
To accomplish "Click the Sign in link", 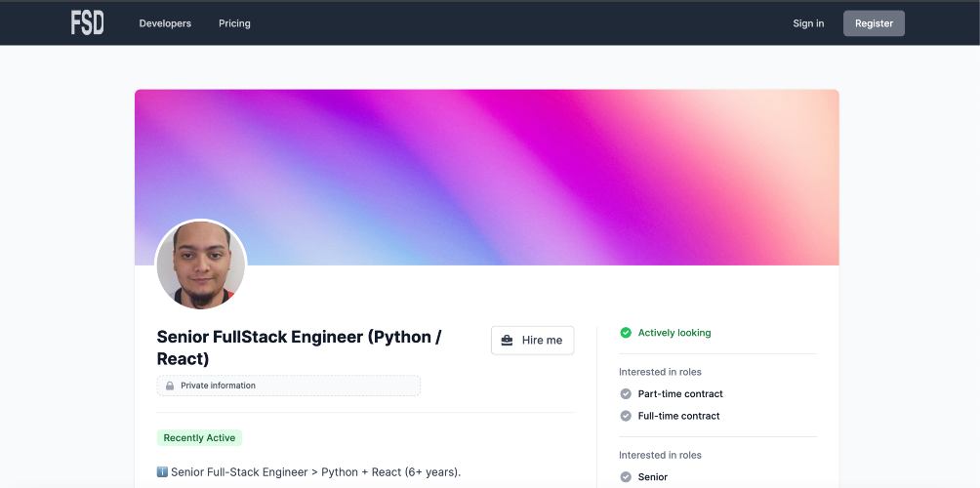I will (808, 23).
